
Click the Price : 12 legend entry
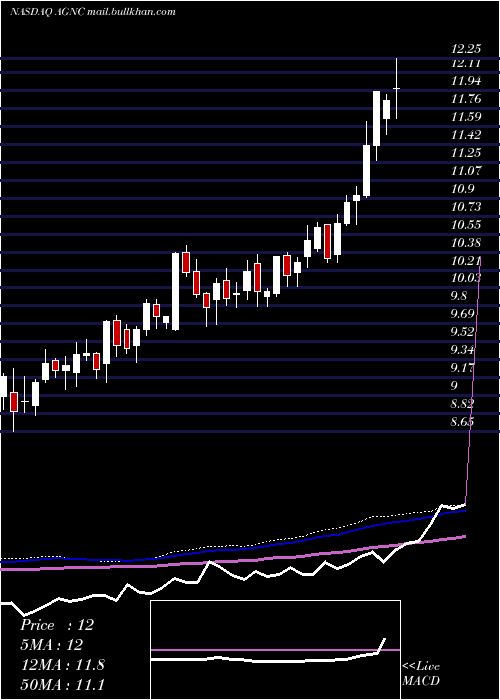(x=57, y=625)
